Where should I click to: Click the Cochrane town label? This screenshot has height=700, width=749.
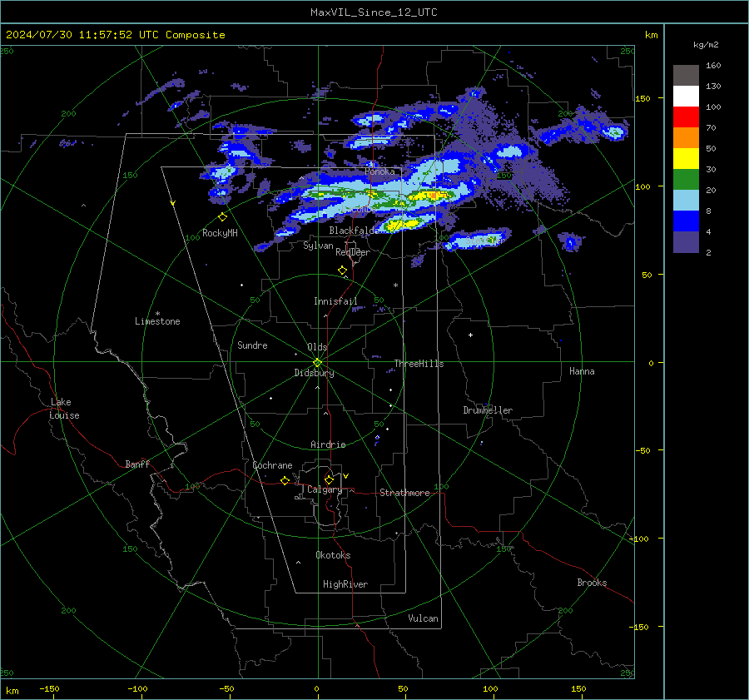(272, 465)
